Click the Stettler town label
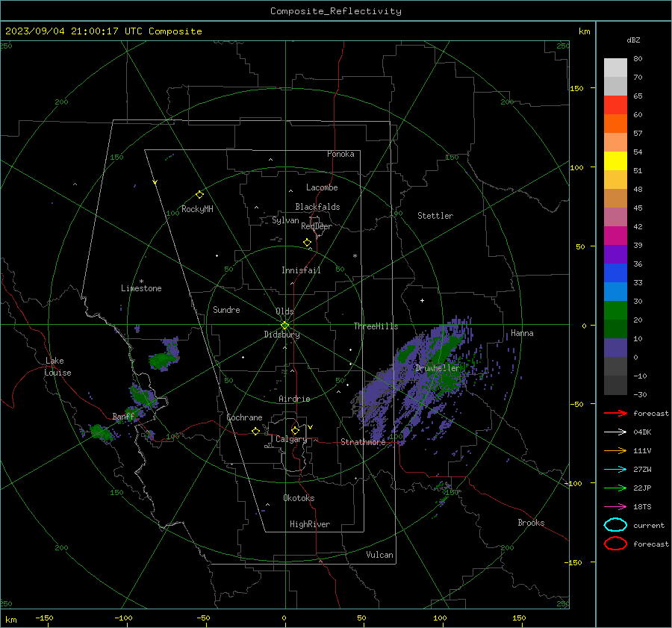This screenshot has height=628, width=672. coord(435,216)
